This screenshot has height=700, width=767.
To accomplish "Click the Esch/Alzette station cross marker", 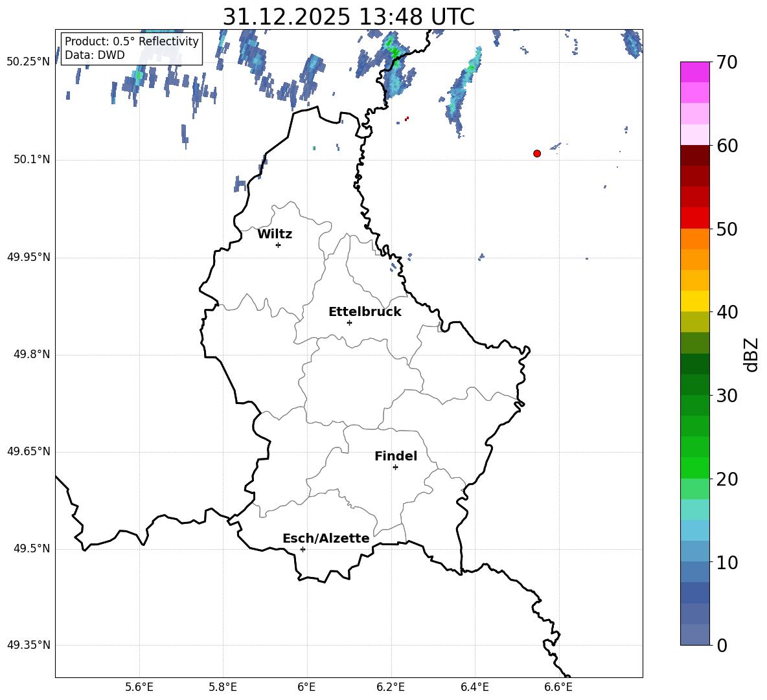I will [303, 549].
